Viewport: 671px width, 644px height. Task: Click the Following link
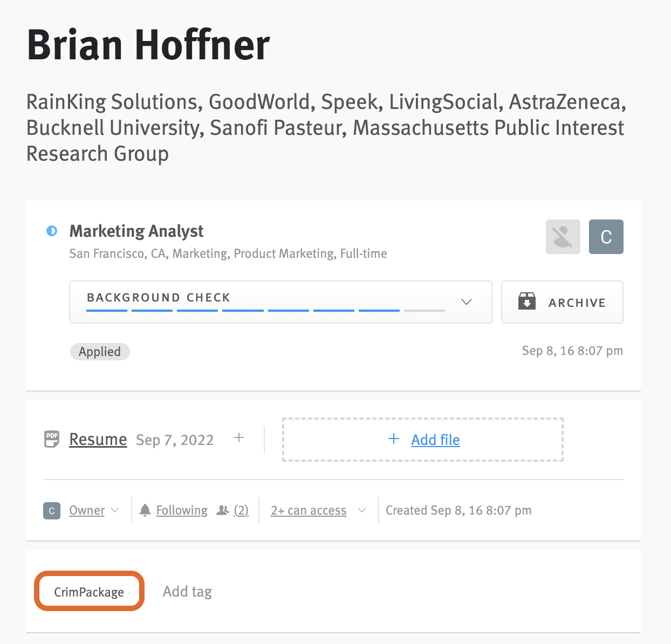point(182,510)
